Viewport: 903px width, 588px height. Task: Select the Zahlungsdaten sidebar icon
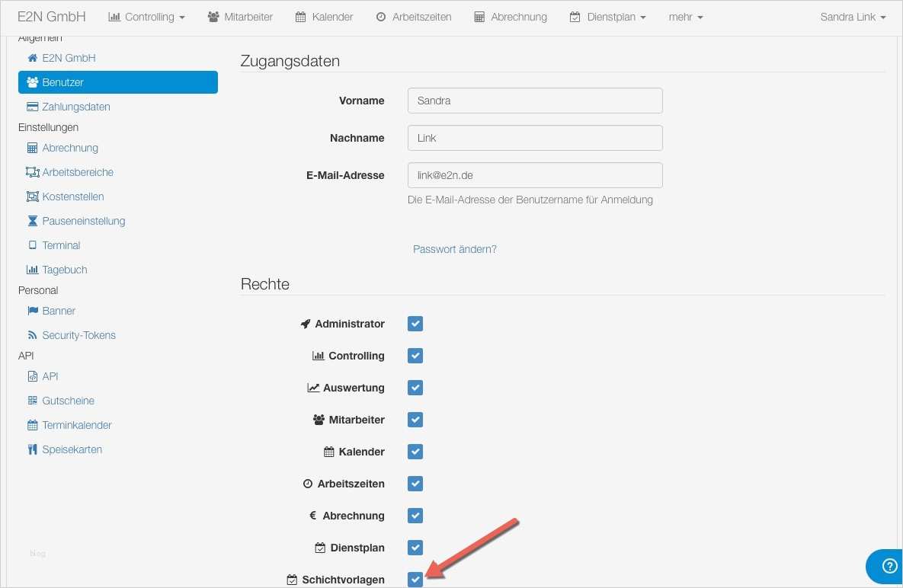(32, 106)
